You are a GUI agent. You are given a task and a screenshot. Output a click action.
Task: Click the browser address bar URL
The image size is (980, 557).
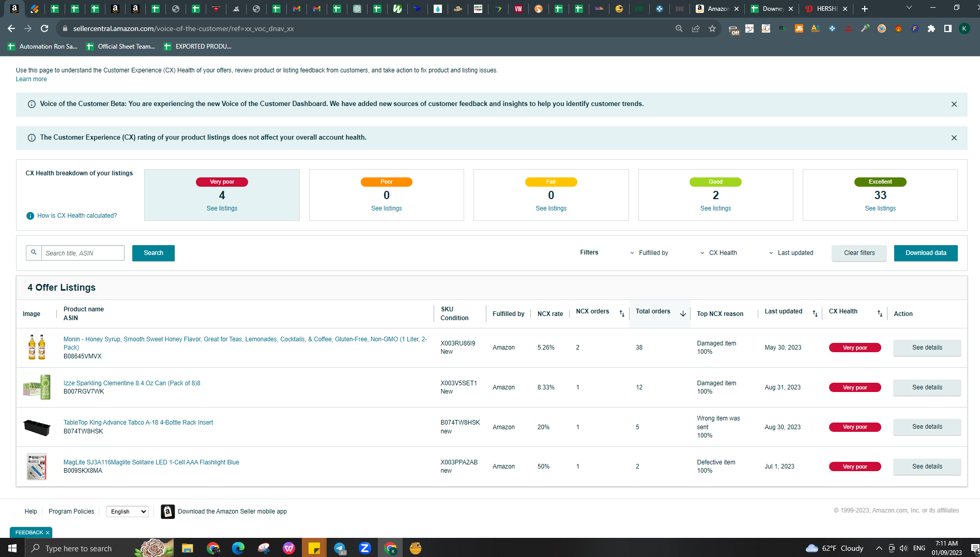(183, 28)
